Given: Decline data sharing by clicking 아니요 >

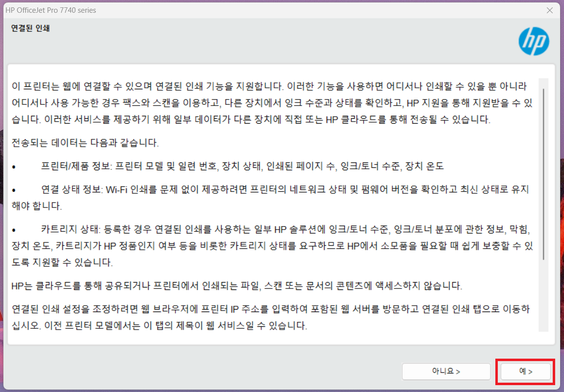Looking at the screenshot, I should pyautogui.click(x=446, y=371).
